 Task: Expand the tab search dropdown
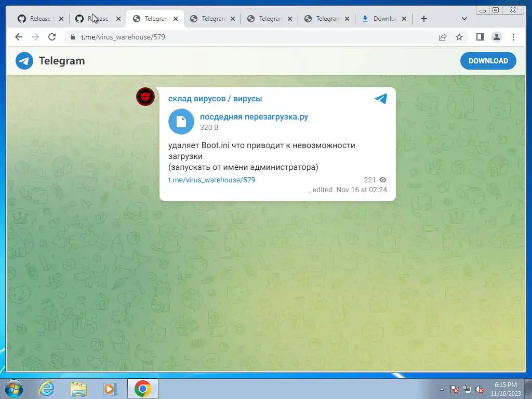(x=464, y=19)
